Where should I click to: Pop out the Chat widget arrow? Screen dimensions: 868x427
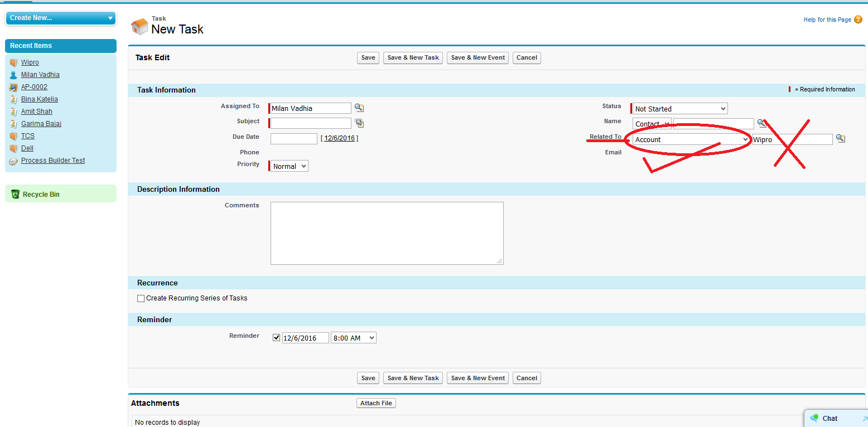pyautogui.click(x=865, y=419)
